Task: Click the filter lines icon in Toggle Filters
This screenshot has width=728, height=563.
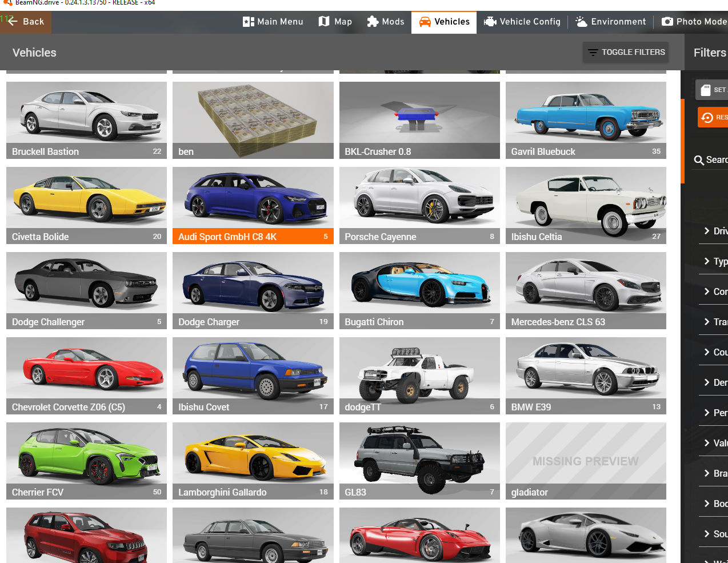Action: coord(593,52)
